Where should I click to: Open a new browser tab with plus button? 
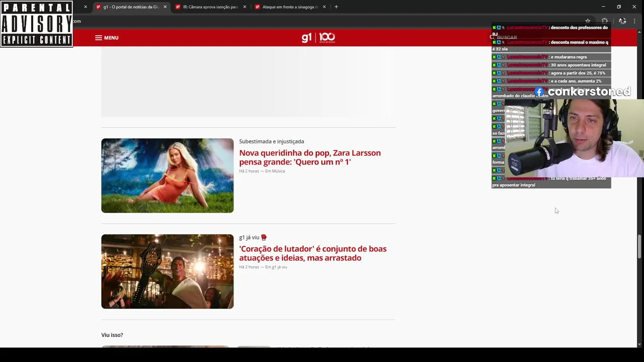pos(336,7)
